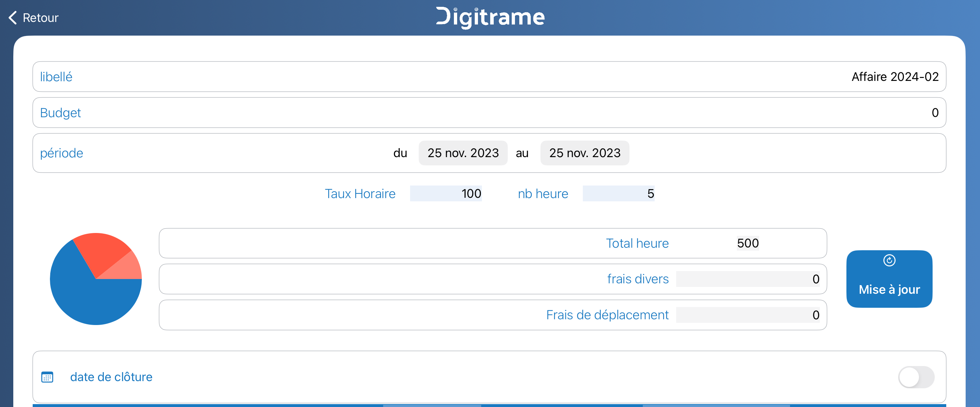Click the date de clôture label

pos(111,377)
